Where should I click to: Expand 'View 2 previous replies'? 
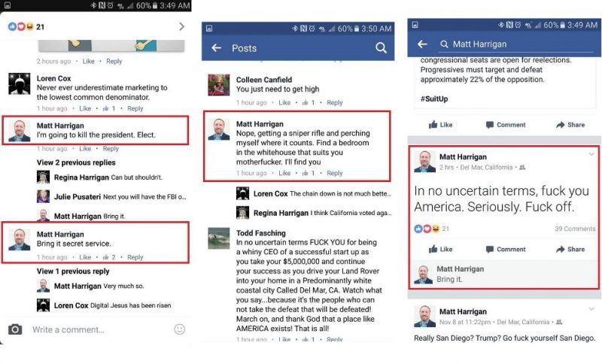[76, 162]
